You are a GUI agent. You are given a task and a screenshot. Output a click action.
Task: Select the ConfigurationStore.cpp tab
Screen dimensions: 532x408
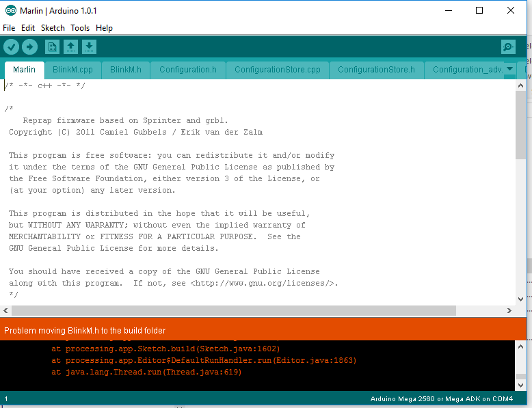coord(277,70)
